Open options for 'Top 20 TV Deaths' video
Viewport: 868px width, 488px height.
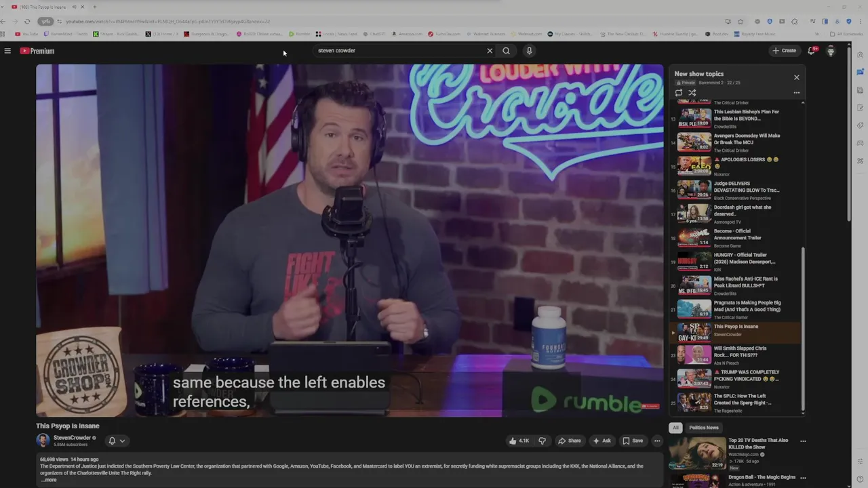click(803, 441)
